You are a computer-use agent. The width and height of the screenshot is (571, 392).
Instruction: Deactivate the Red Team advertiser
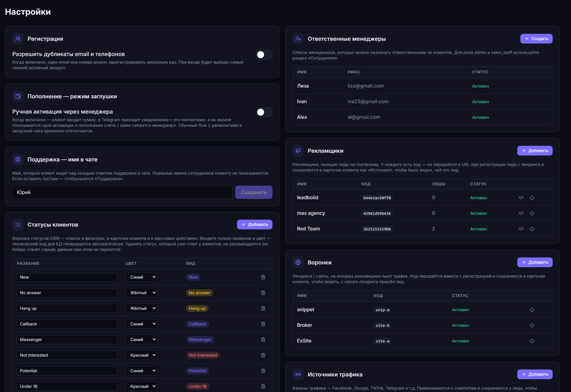532,229
